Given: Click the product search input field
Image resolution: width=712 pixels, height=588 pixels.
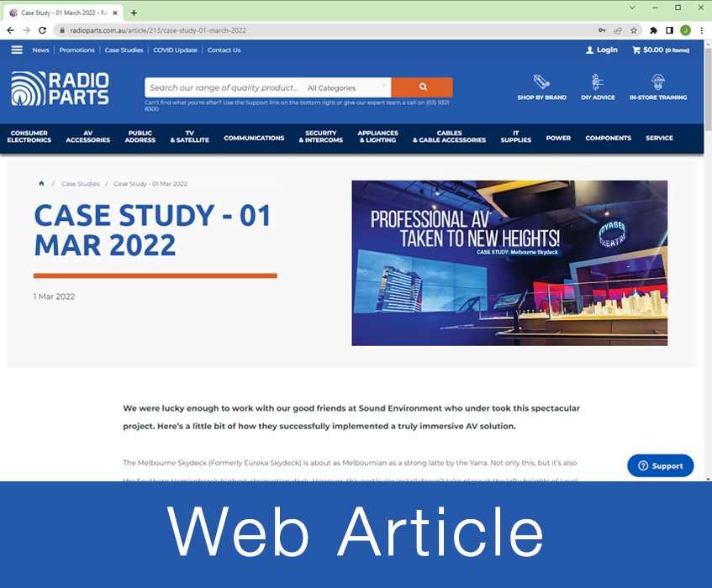Looking at the screenshot, I should click(224, 87).
